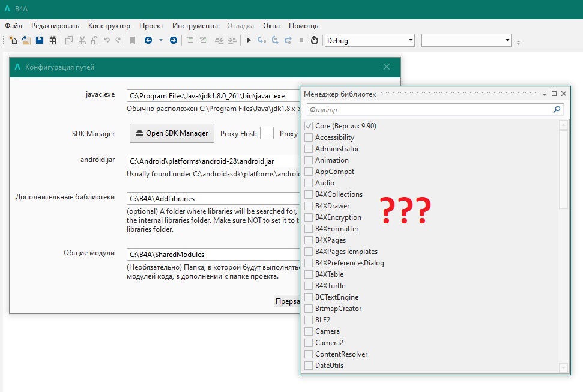Image resolution: width=583 pixels, height=392 pixels.
Task: Click the Stop debugging square icon
Action: (301, 40)
